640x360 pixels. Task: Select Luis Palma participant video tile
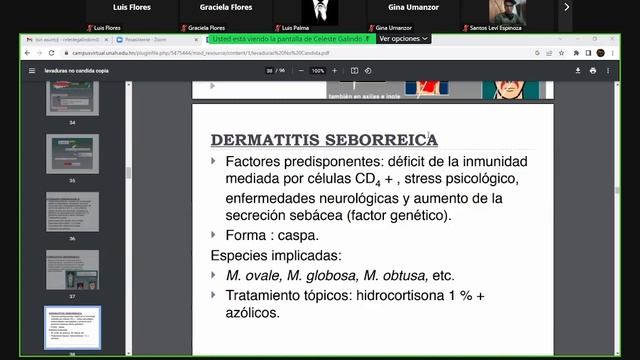tap(320, 16)
